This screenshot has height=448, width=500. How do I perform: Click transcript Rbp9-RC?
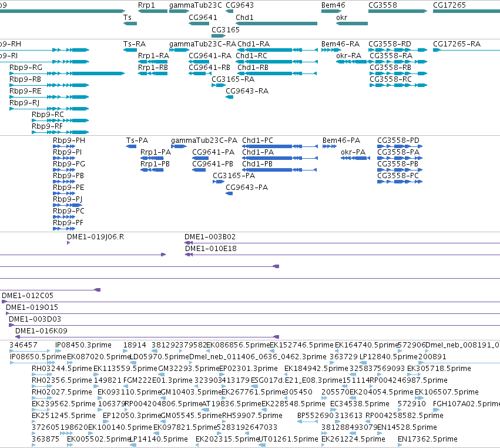pyautogui.click(x=61, y=121)
